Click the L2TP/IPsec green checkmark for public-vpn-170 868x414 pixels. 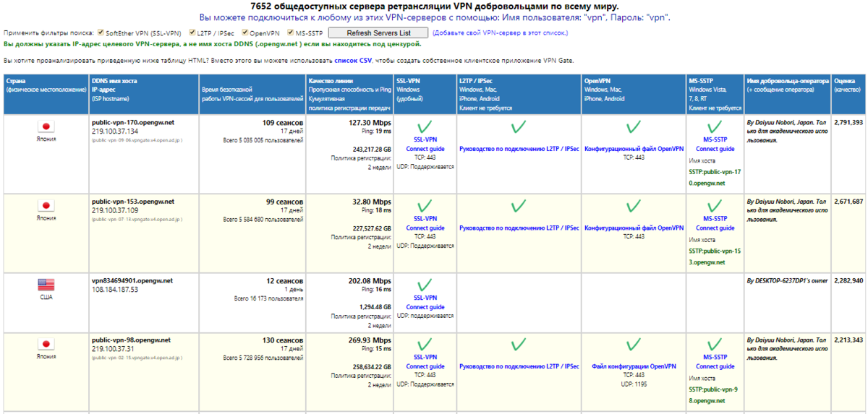pyautogui.click(x=518, y=127)
